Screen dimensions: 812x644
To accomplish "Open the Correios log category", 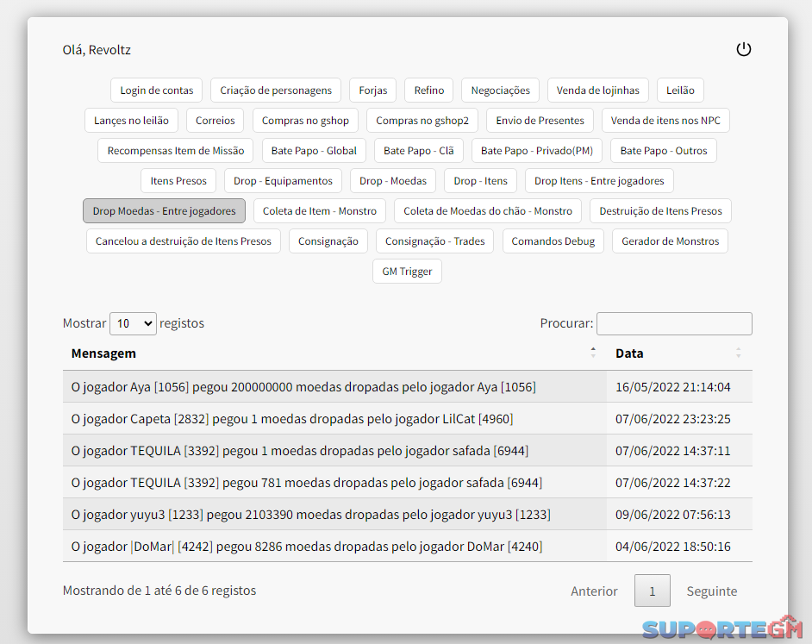I will [x=215, y=121].
